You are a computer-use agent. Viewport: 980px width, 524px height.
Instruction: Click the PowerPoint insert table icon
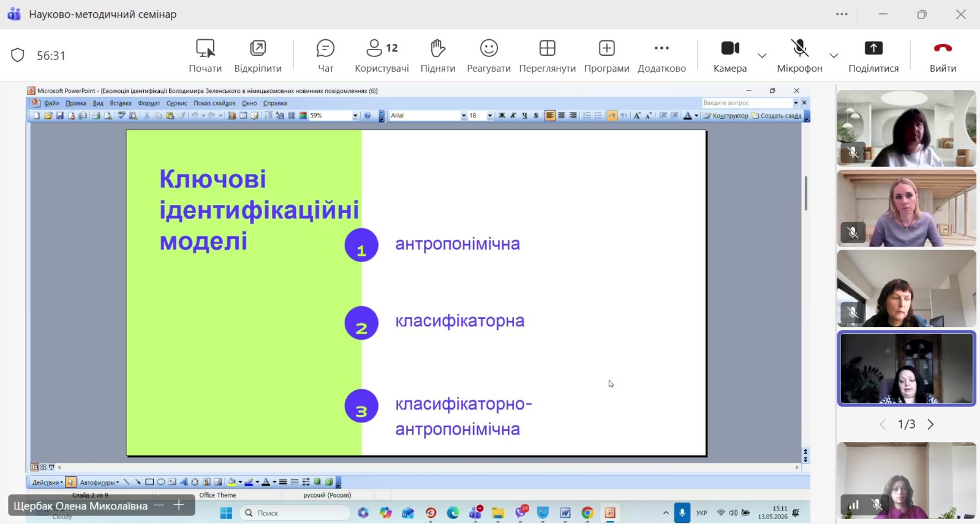coord(243,116)
